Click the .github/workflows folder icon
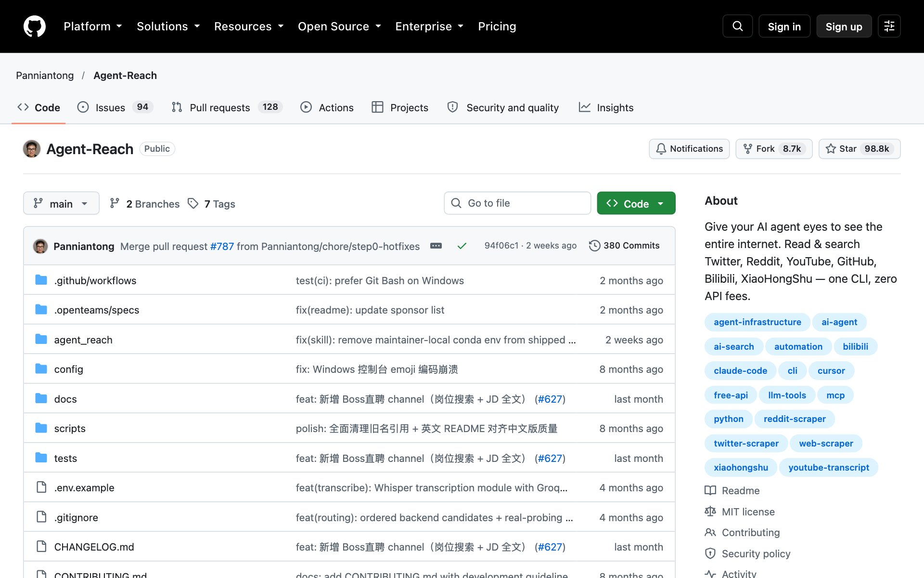Viewport: 924px width, 578px height. tap(41, 280)
